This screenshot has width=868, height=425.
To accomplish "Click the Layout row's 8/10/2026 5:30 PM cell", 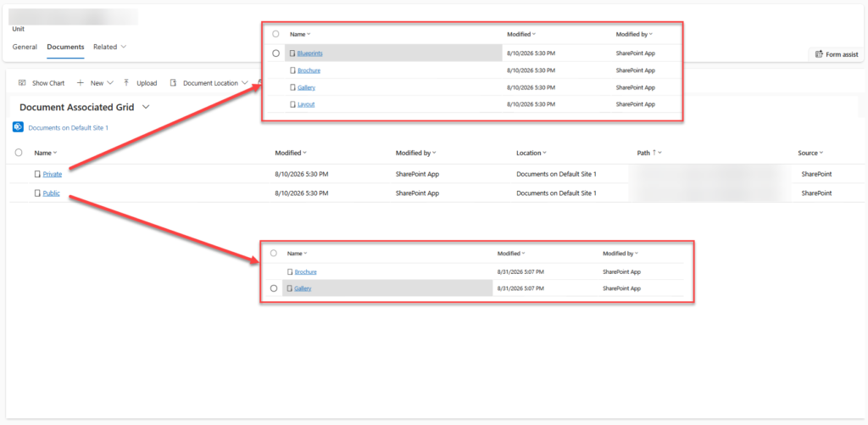I will [530, 104].
